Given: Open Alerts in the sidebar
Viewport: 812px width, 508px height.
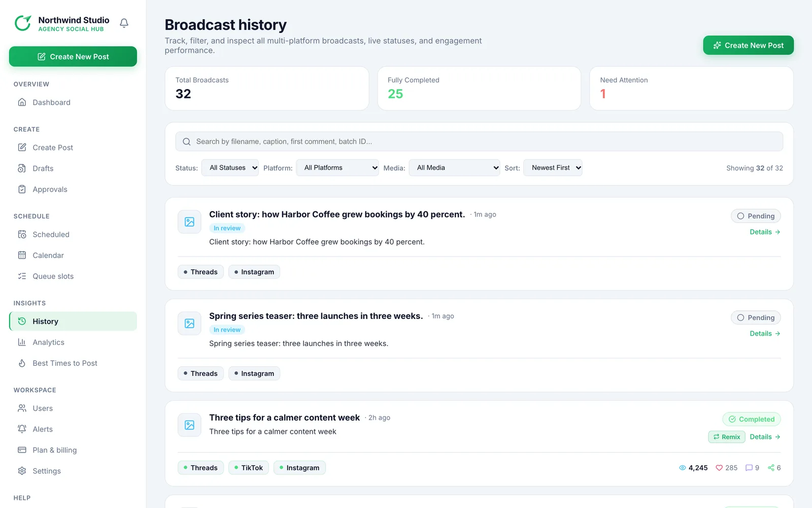Looking at the screenshot, I should tap(73, 429).
